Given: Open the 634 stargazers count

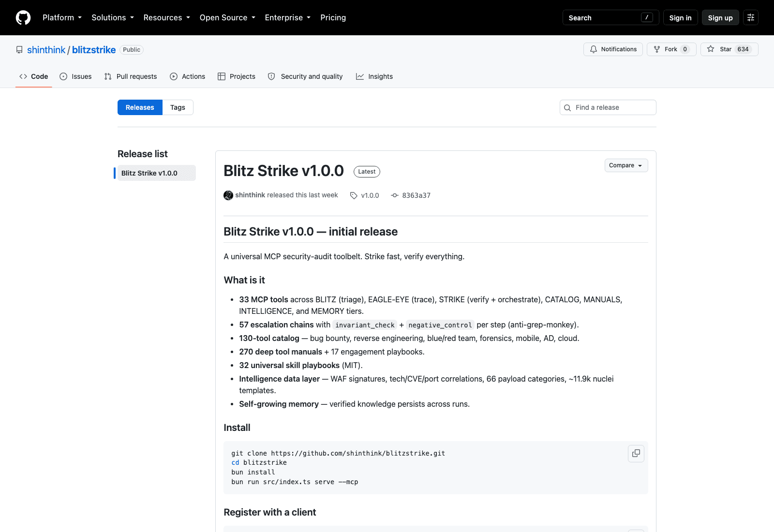Looking at the screenshot, I should pyautogui.click(x=743, y=49).
